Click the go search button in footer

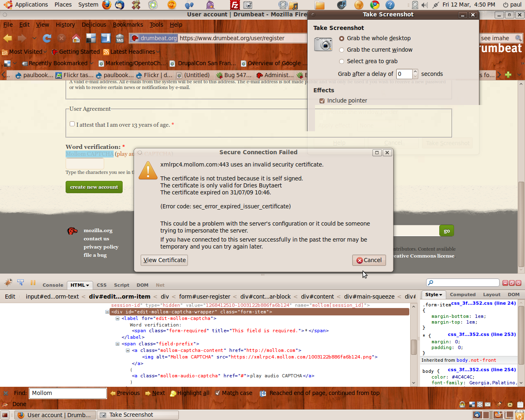[447, 231]
